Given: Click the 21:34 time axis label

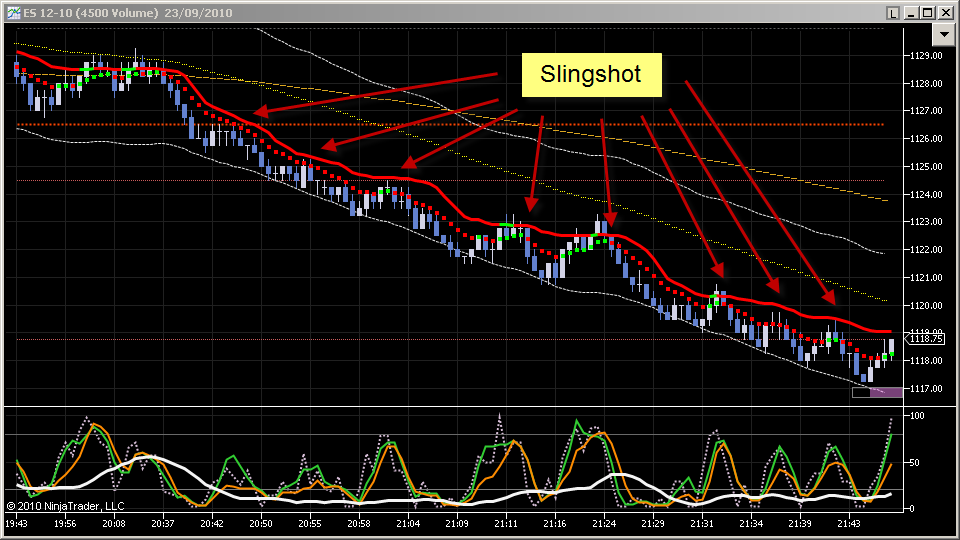Looking at the screenshot, I should pos(751,523).
